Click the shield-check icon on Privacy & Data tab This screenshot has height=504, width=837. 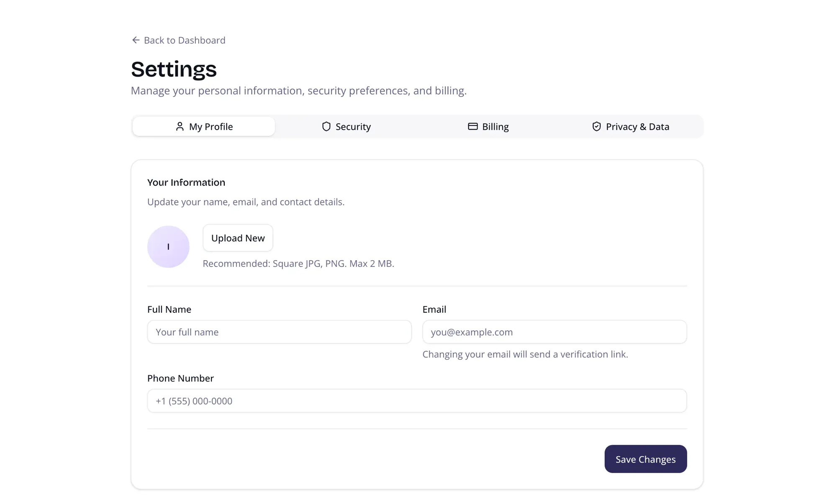pos(596,126)
